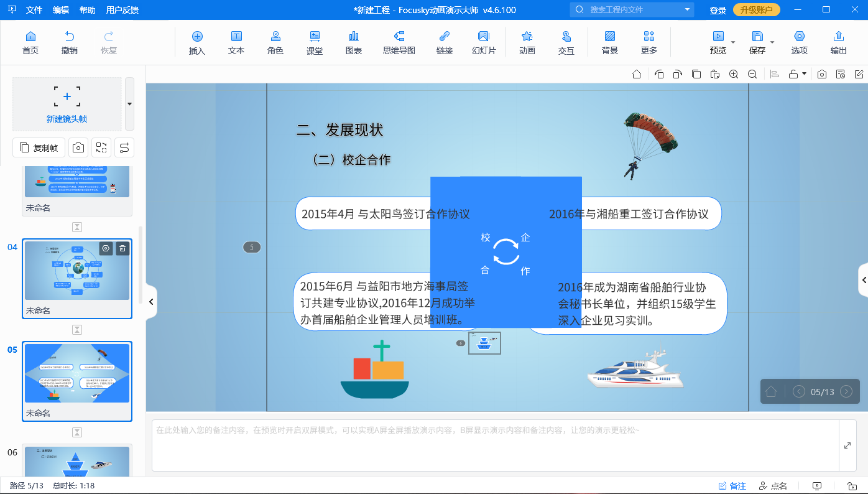Click the presentation screen icon in status bar
Viewport: 868px width, 494px height.
pos(817,486)
